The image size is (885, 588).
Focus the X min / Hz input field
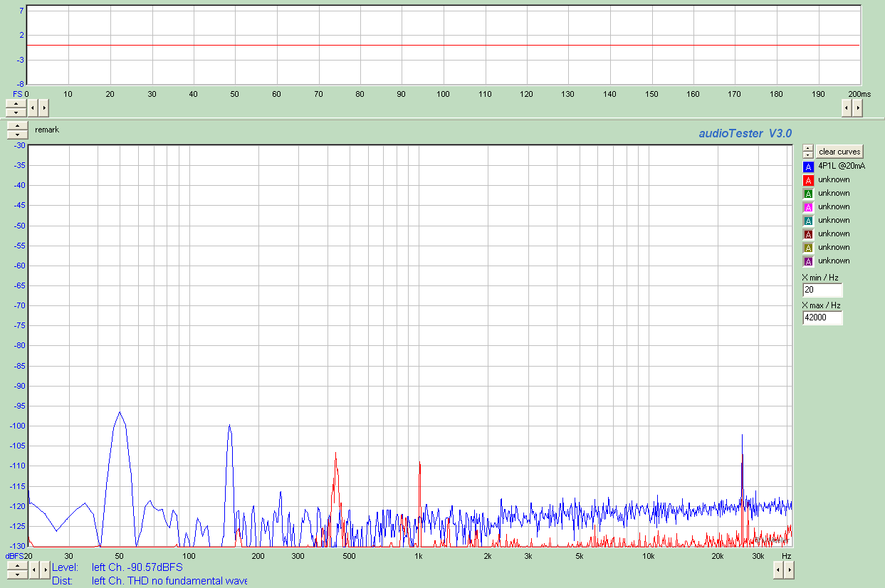pos(822,290)
